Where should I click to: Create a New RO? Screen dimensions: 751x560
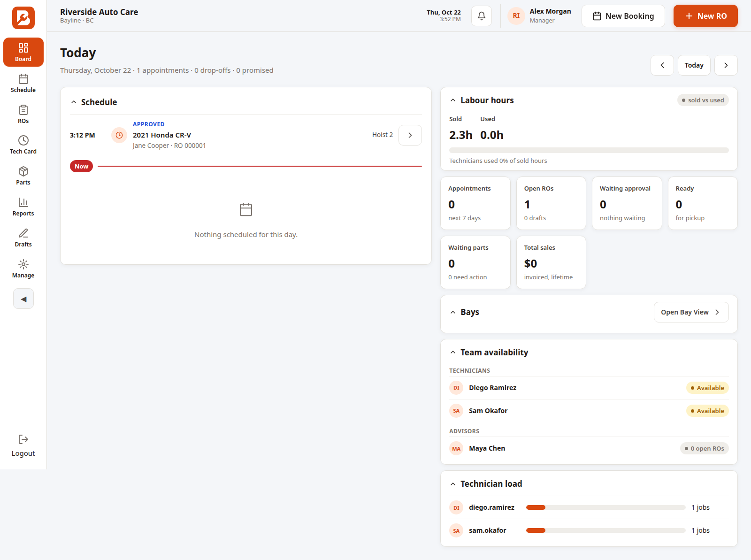tap(705, 16)
